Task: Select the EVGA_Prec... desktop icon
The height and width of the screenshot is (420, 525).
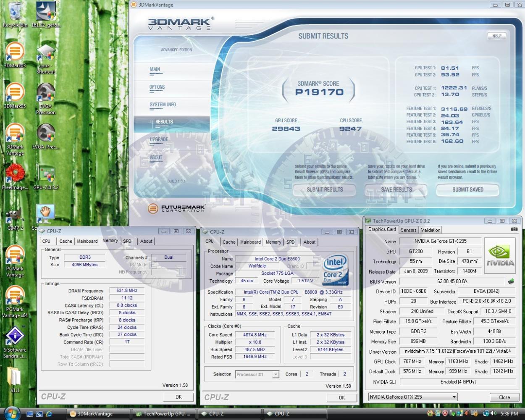Action: click(46, 136)
